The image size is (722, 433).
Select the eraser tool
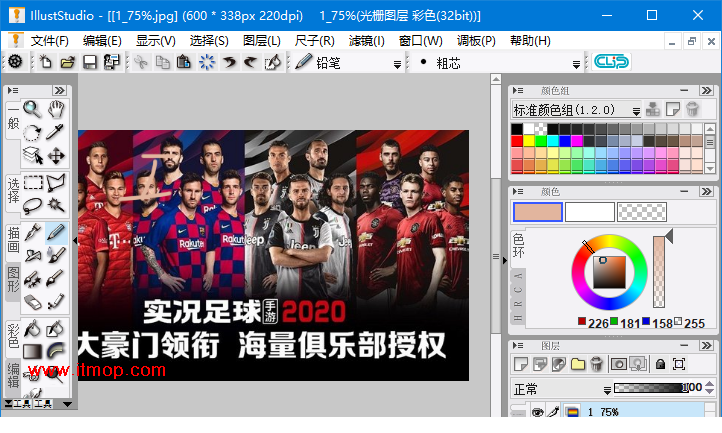pyautogui.click(x=33, y=302)
